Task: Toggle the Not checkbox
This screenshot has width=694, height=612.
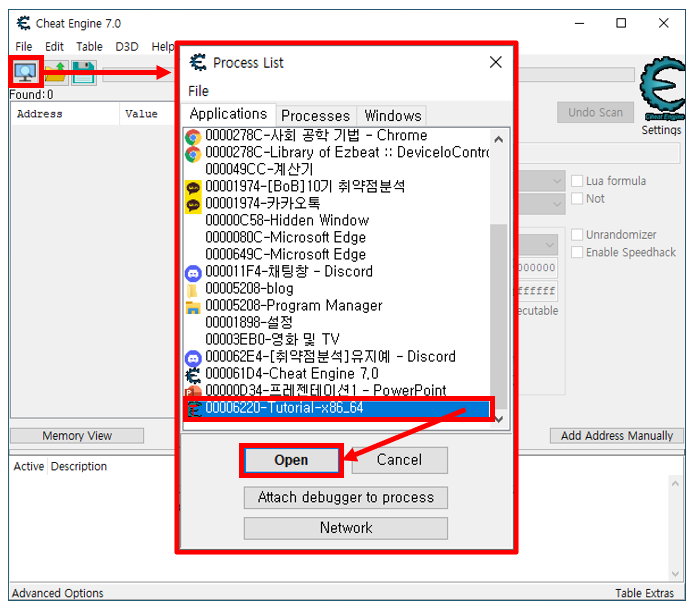Action: coord(577,199)
